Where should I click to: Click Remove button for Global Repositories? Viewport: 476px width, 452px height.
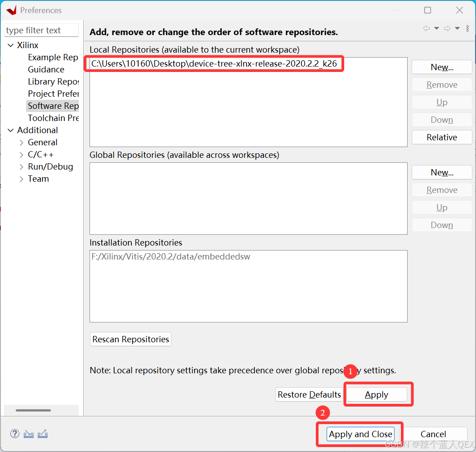pyautogui.click(x=442, y=190)
